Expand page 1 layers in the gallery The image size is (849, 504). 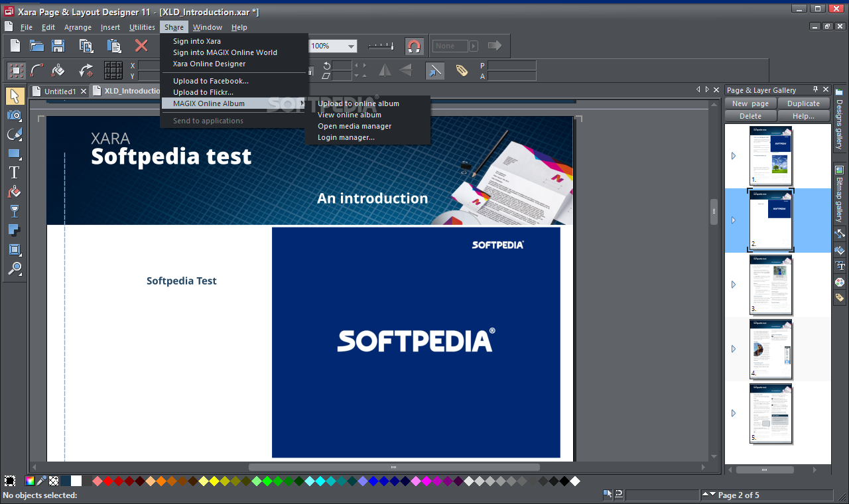(x=734, y=156)
